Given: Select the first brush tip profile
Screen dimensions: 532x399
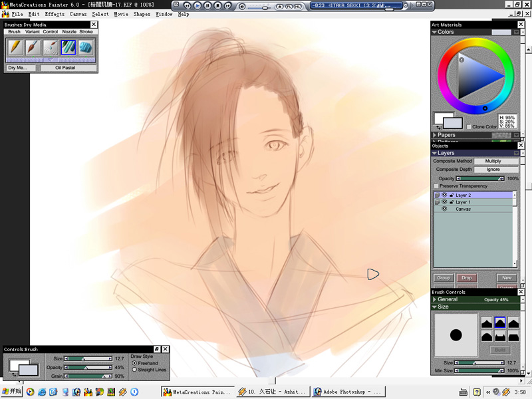Looking at the screenshot, I should point(487,323).
